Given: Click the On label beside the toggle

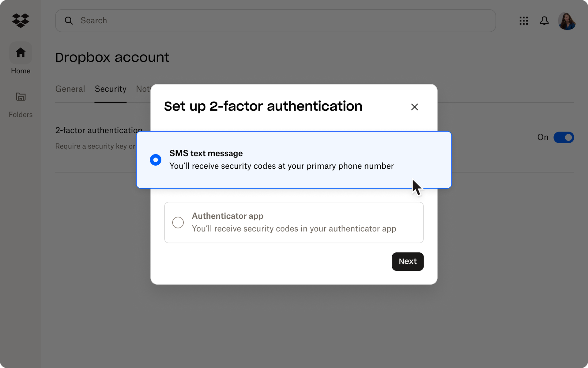Looking at the screenshot, I should [543, 137].
